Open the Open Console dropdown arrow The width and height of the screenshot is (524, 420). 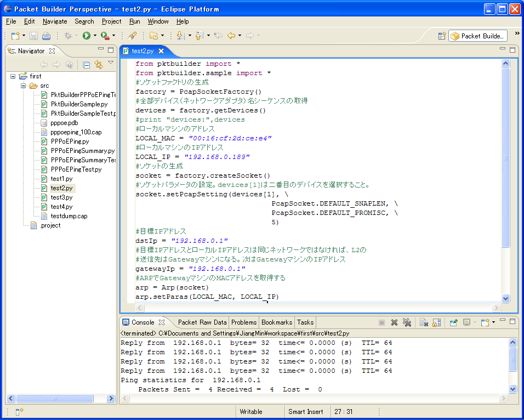click(494, 322)
